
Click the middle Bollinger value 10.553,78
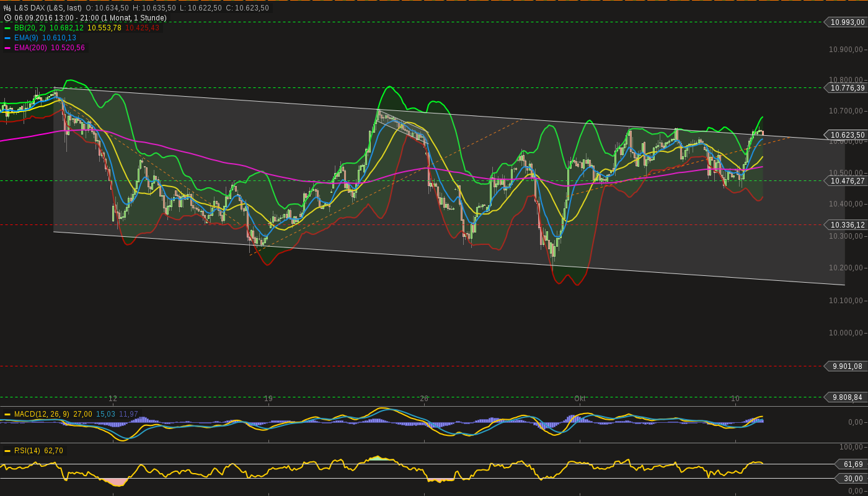pos(104,28)
